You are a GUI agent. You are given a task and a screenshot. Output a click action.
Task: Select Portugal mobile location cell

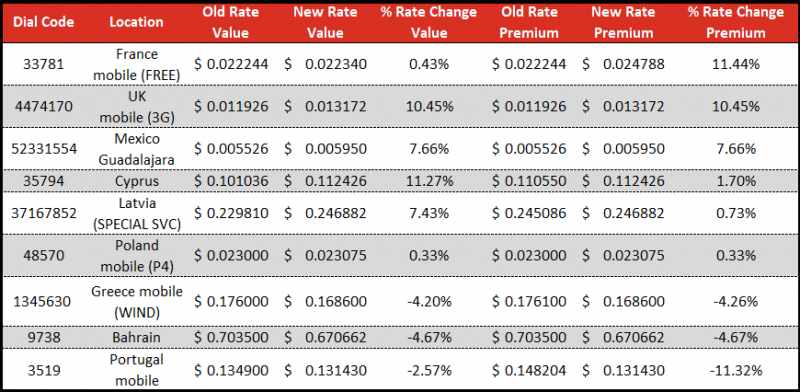coord(137,370)
